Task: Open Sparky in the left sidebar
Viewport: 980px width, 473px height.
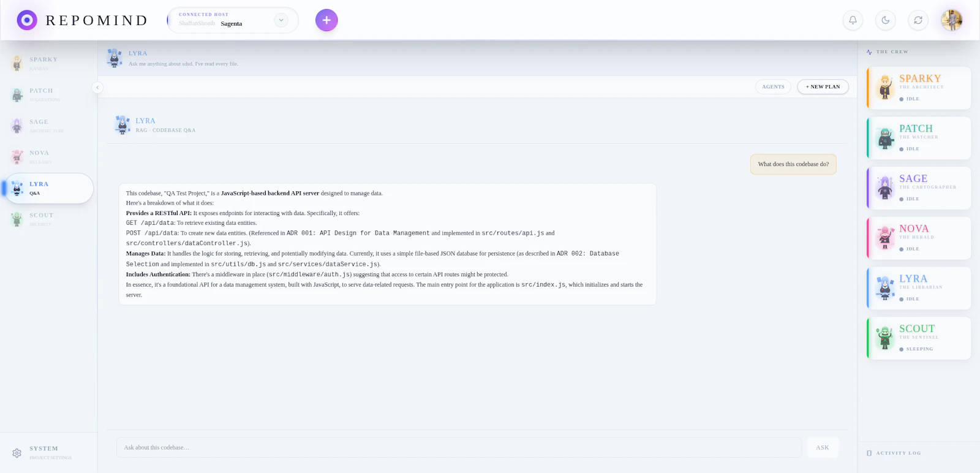Action: tap(48, 63)
